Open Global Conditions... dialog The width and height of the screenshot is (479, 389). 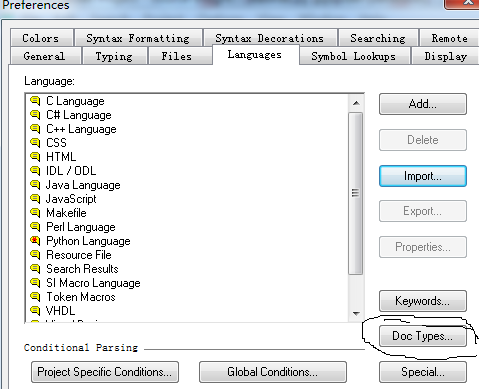coord(273,372)
